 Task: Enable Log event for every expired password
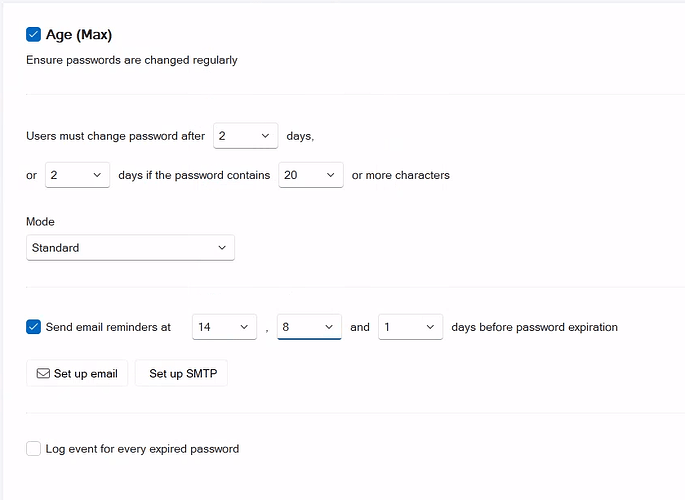pyautogui.click(x=34, y=449)
